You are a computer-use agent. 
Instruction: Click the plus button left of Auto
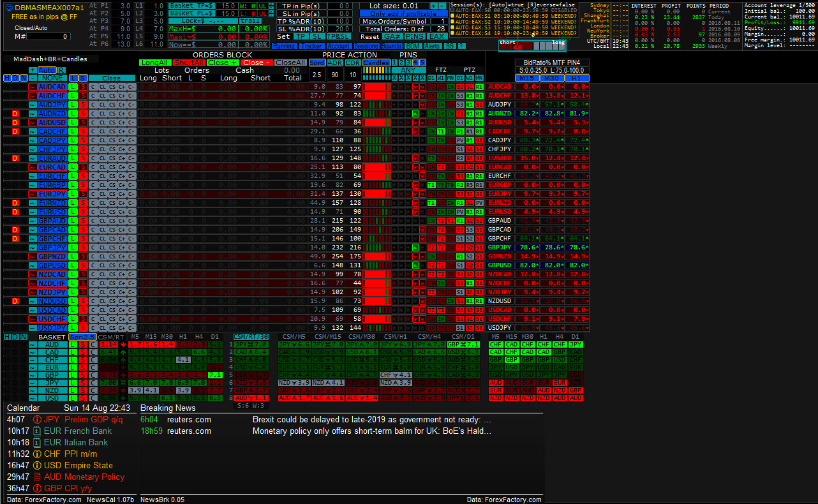click(32, 70)
